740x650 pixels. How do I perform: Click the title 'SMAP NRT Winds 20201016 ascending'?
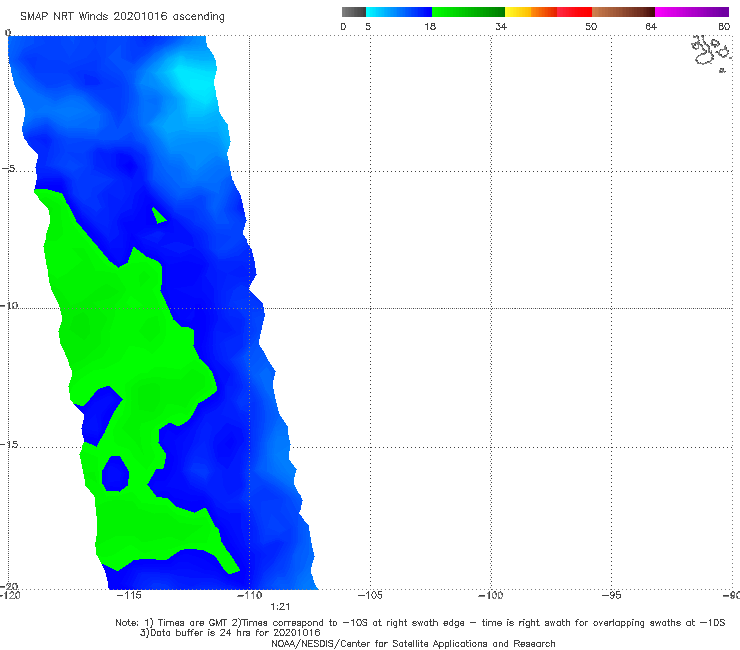tap(122, 16)
